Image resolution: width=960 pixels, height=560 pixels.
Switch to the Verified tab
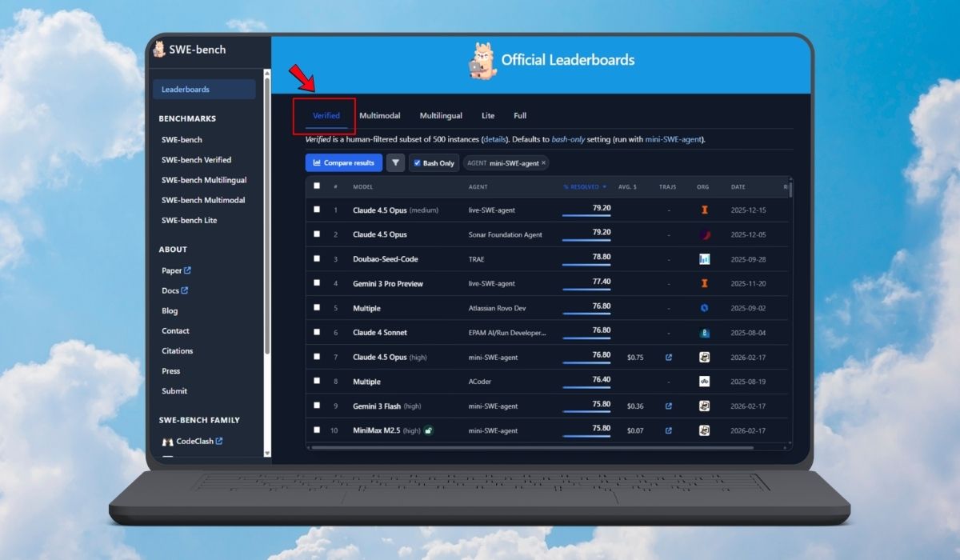pyautogui.click(x=326, y=116)
